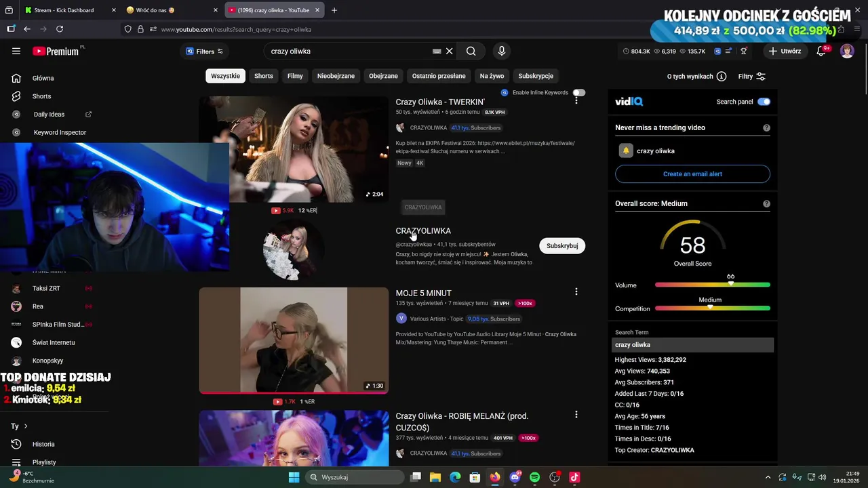Open the YouTube hamburger guide menu
The width and height of the screenshot is (868, 488).
click(x=16, y=51)
